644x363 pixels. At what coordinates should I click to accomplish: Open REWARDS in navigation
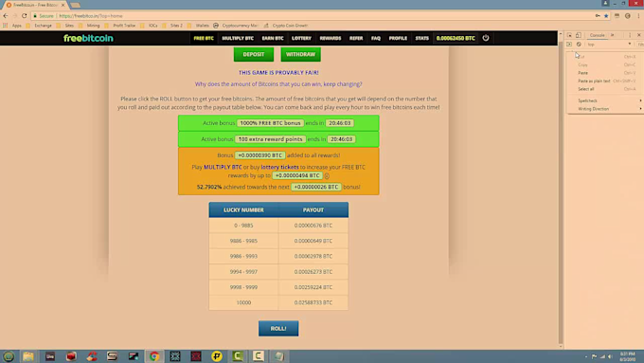[x=331, y=38]
